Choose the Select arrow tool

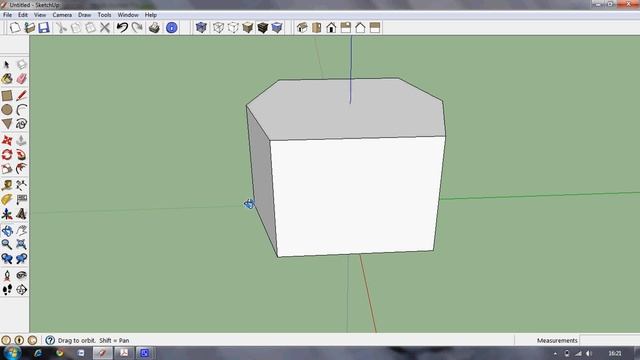tap(7, 64)
